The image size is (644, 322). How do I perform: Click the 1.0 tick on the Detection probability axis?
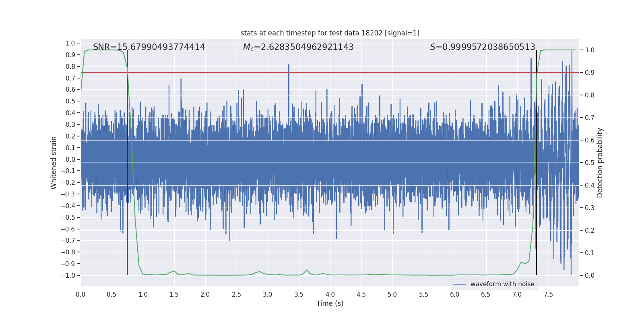click(590, 50)
